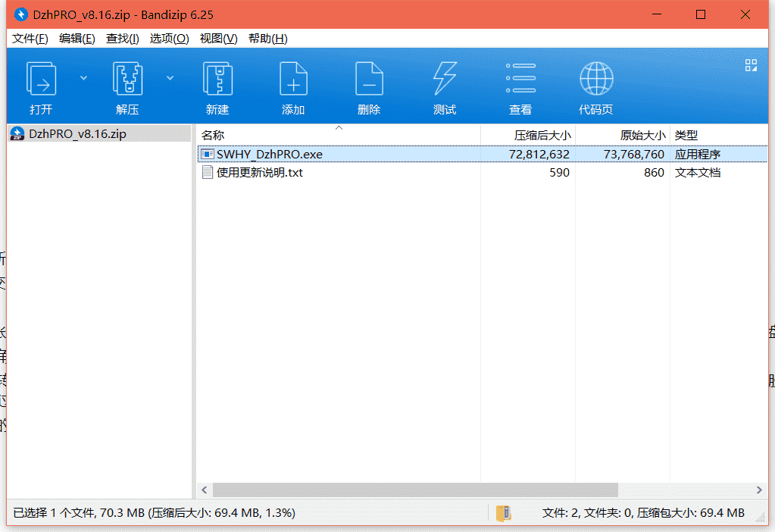Screen dimensions: 775x532
Task: Select the SWHY_DzhPRO.exe file name
Action: tap(270, 155)
